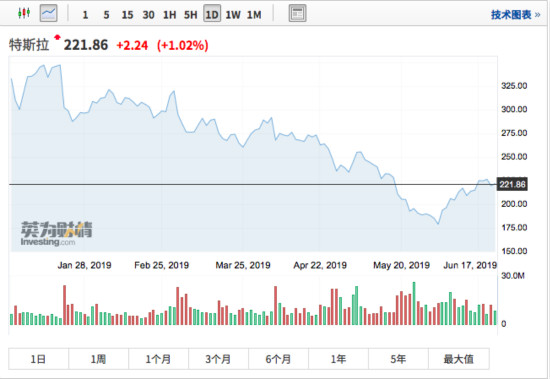Click the 250.00 price axis label
The width and height of the screenshot is (550, 379).
click(514, 157)
